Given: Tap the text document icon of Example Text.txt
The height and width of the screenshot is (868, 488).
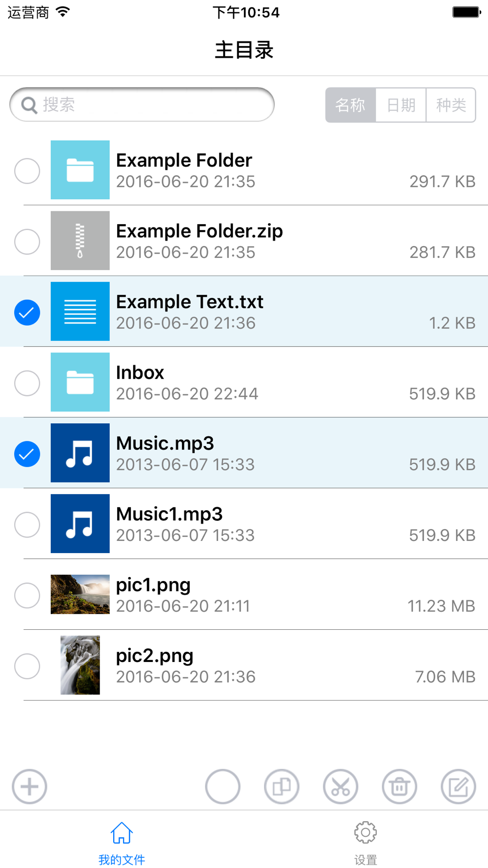Looking at the screenshot, I should [80, 311].
